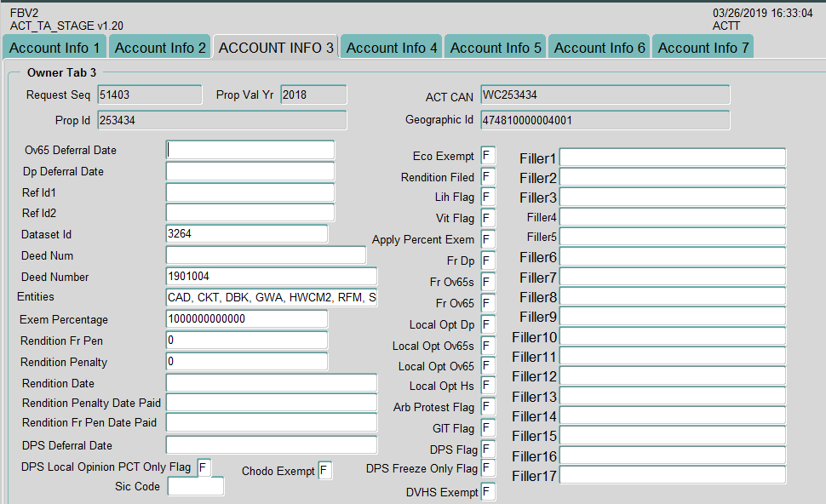Screen dimensions: 826x504
Task: Open Account Info 7 tab
Action: click(703, 48)
